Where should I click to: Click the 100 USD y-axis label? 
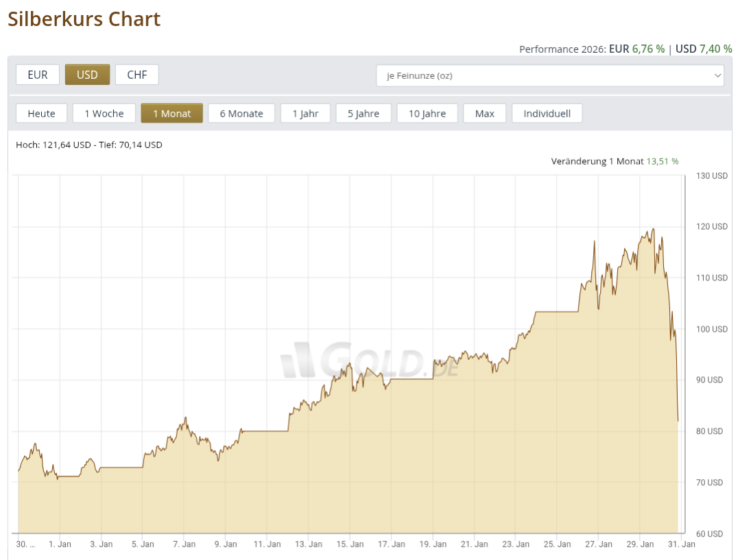pos(711,329)
